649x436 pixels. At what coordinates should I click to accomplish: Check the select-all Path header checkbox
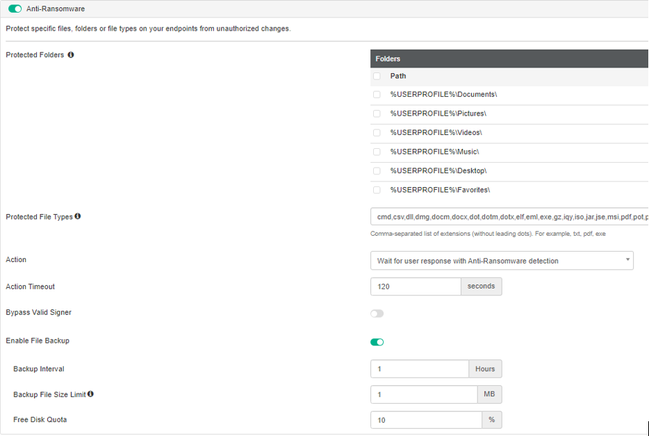(x=376, y=76)
